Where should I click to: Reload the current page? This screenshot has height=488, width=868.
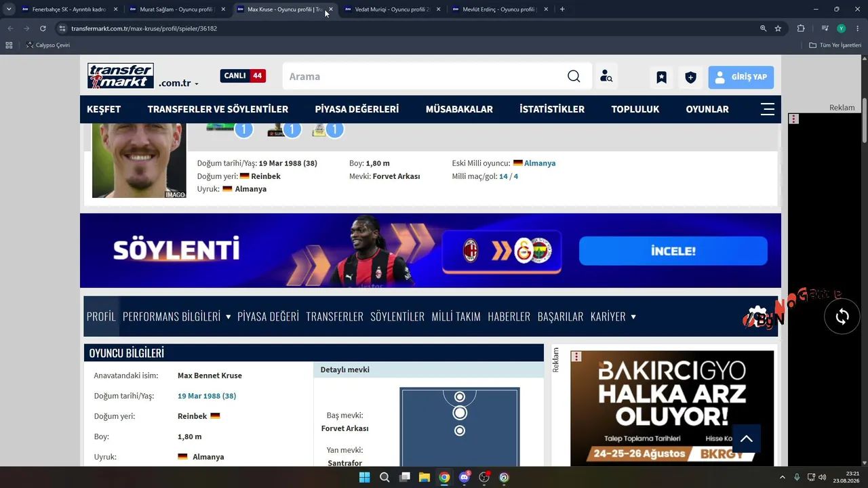coord(43,28)
